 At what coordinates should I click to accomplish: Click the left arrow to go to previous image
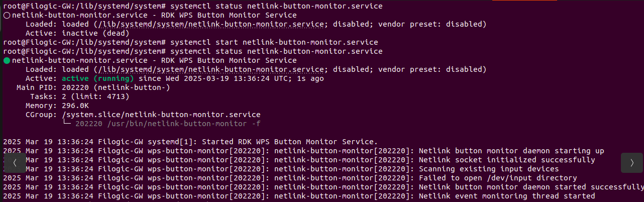click(16, 163)
